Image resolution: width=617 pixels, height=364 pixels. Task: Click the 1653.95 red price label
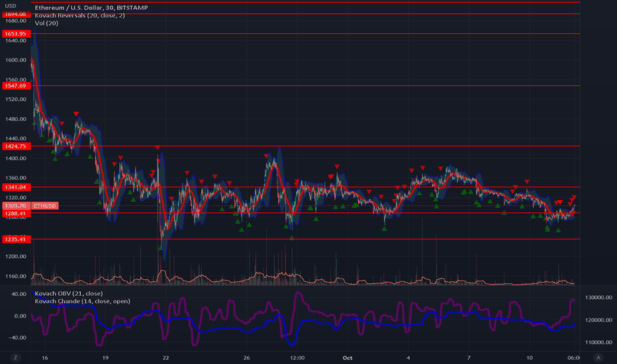point(16,34)
